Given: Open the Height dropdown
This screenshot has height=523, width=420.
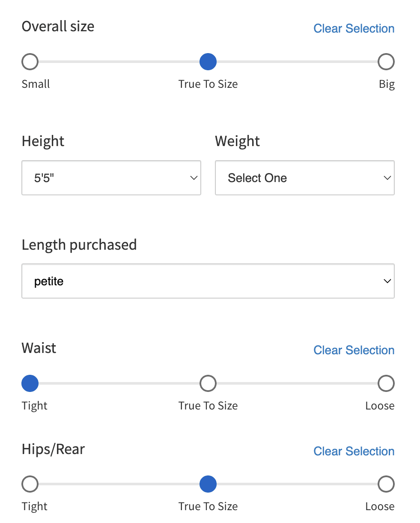Looking at the screenshot, I should [x=111, y=178].
